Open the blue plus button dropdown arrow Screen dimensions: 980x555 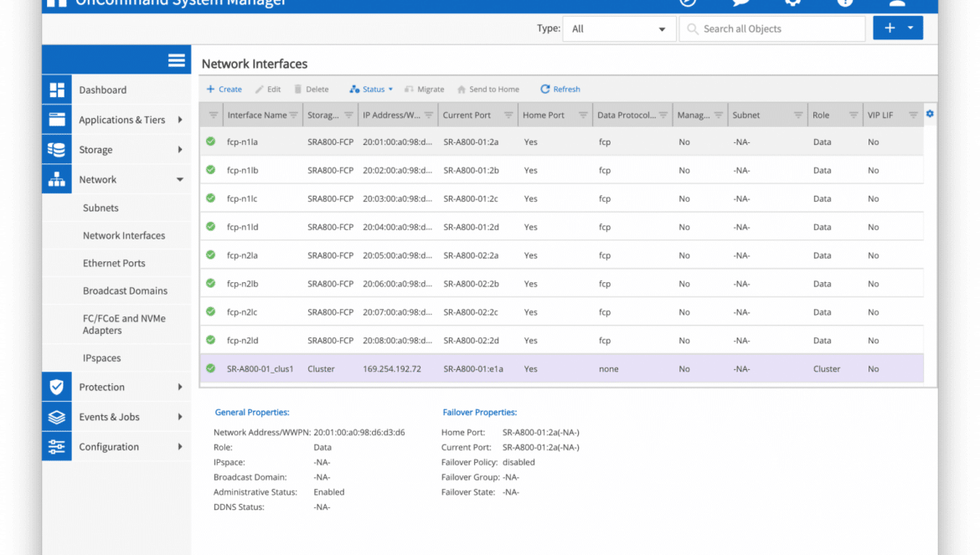click(910, 28)
